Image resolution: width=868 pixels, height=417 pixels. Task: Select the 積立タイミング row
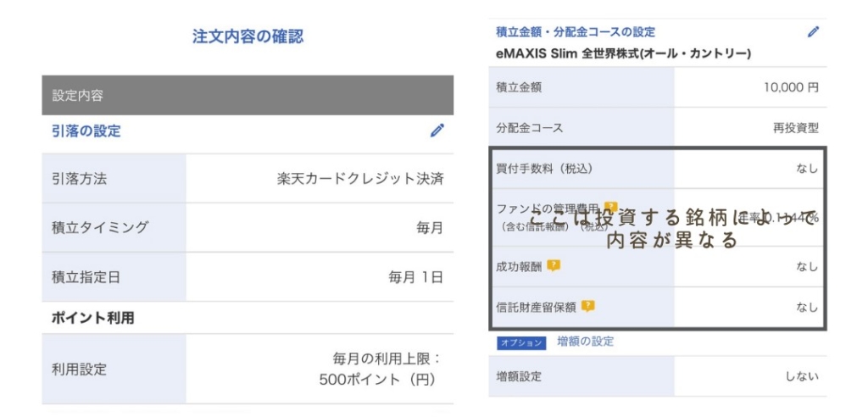coord(248,228)
